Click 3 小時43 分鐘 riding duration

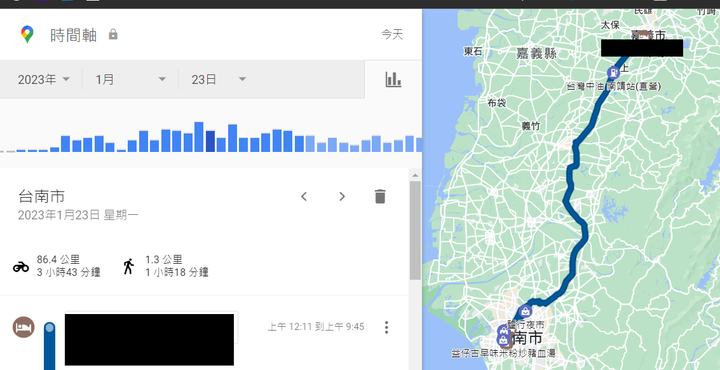(x=68, y=272)
